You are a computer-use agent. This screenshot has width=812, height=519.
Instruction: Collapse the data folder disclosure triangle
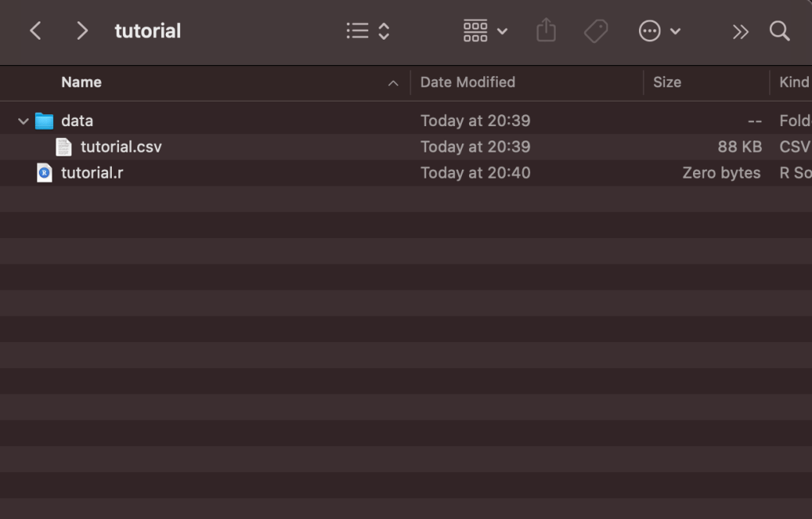click(23, 121)
